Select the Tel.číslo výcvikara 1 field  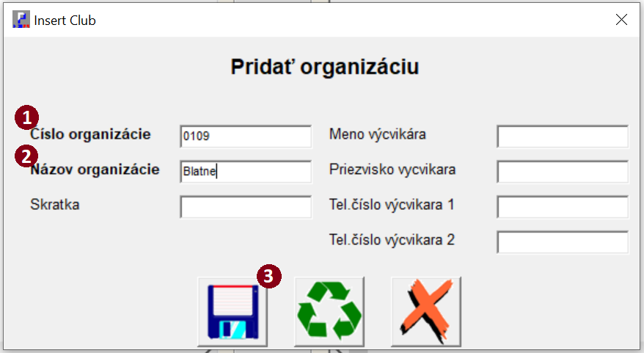coord(563,207)
